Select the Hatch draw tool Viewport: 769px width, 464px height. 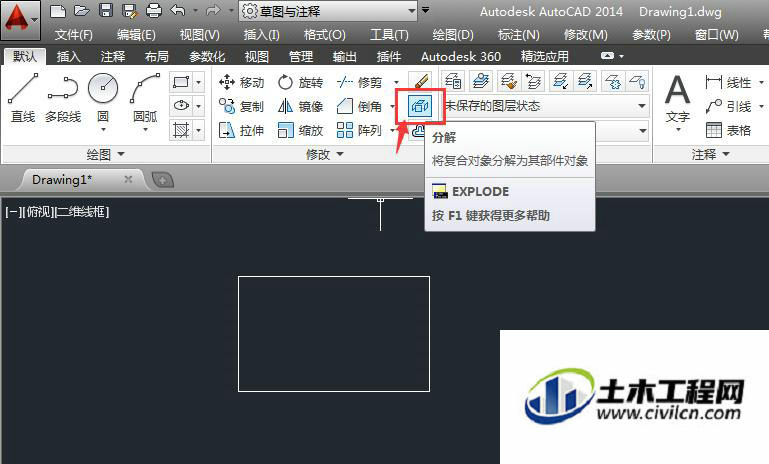point(181,130)
